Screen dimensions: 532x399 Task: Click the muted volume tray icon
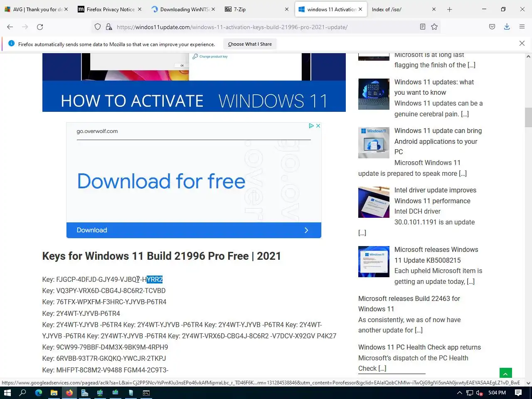pyautogui.click(x=479, y=393)
